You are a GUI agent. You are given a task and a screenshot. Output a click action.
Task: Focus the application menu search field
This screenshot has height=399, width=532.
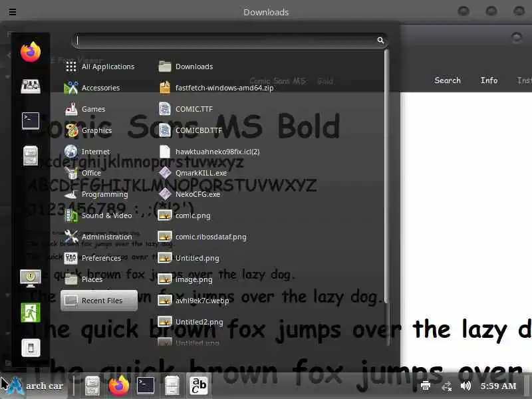[x=230, y=41]
